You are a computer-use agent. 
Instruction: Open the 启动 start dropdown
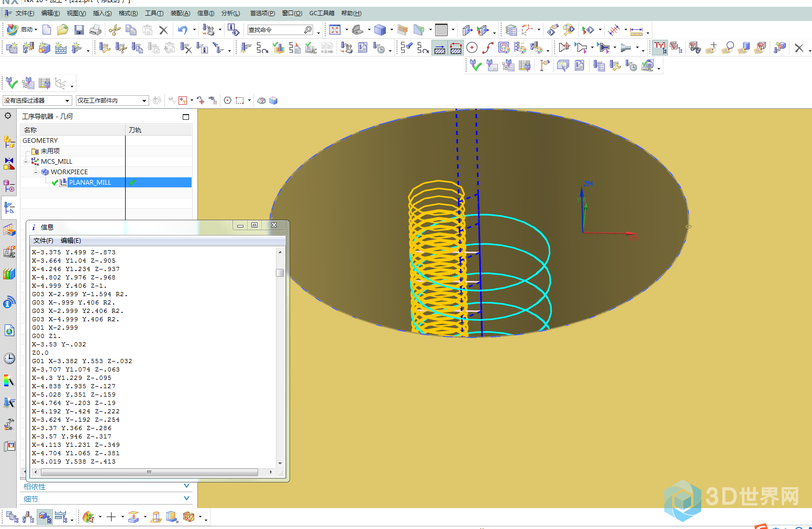coord(23,30)
